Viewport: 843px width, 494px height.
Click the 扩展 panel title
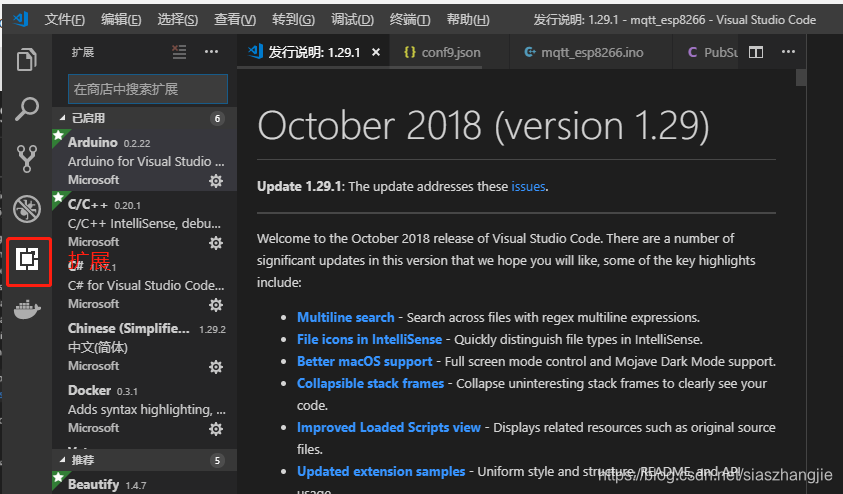point(83,52)
